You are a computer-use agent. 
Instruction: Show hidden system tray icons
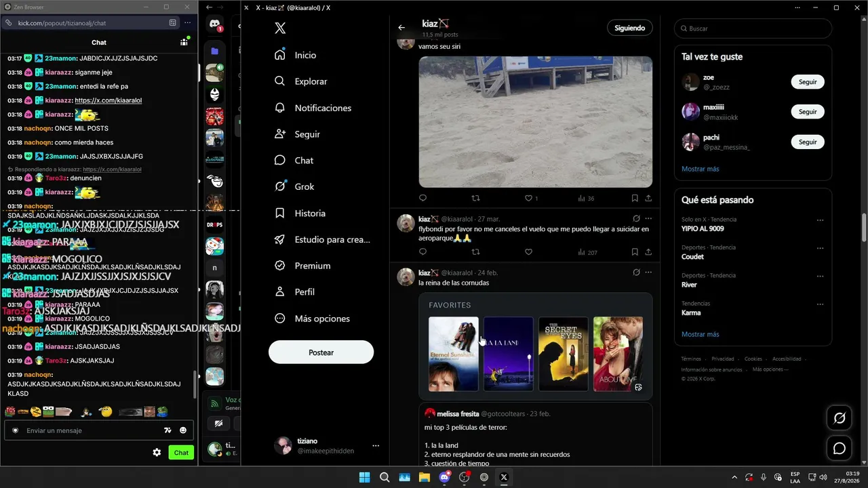click(734, 478)
